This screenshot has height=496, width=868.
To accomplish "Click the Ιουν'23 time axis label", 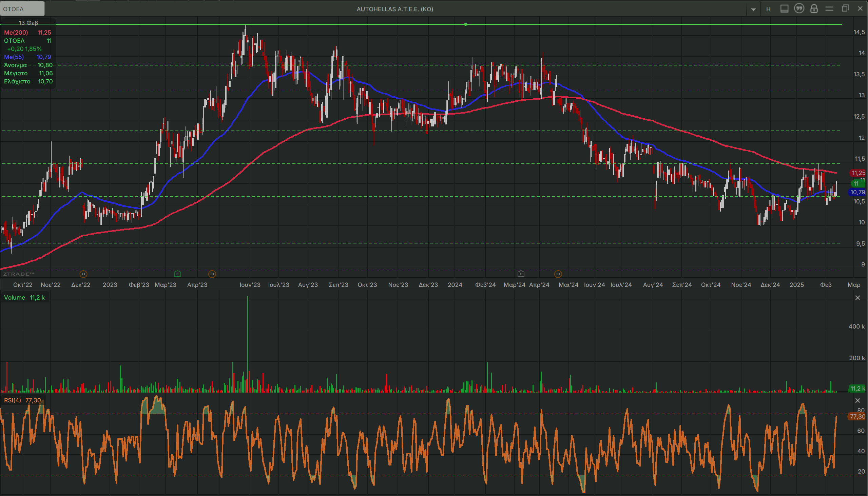I will (250, 285).
